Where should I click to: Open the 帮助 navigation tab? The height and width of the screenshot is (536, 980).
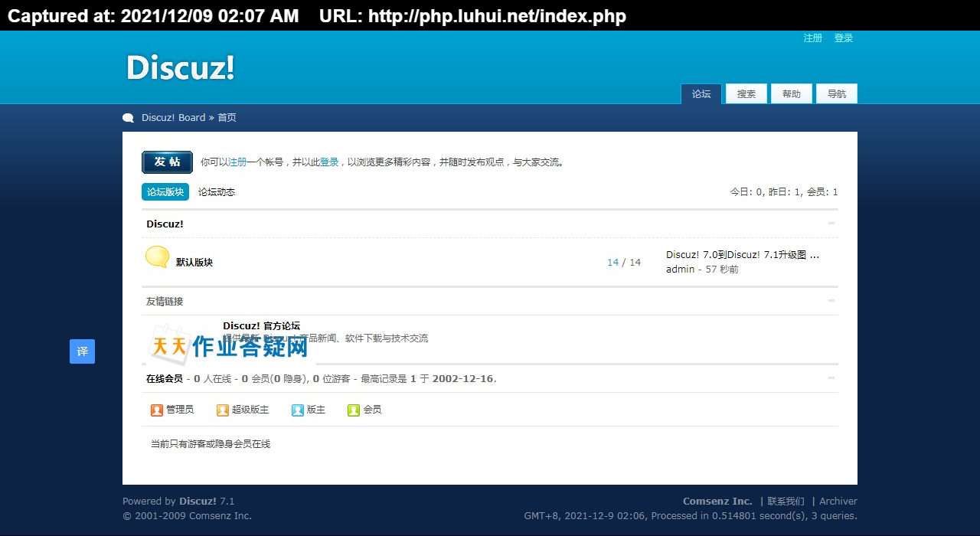792,93
